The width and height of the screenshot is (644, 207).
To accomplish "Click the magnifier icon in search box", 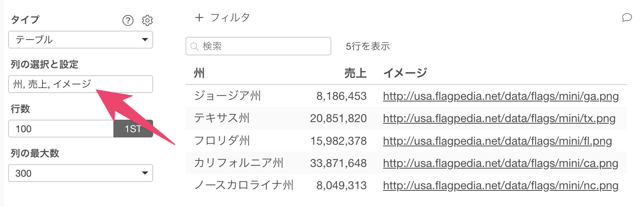I will pyautogui.click(x=194, y=46).
